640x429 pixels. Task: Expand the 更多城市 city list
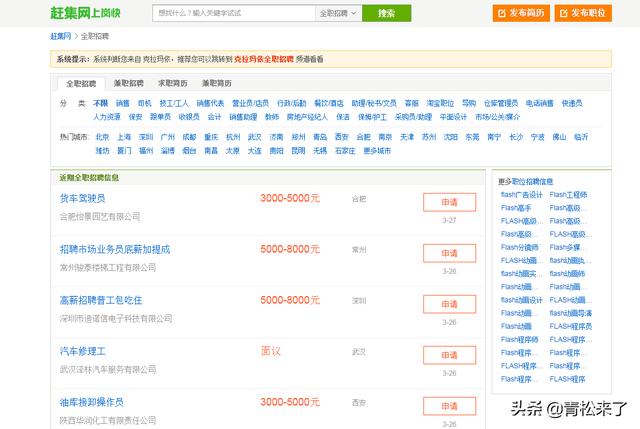[x=377, y=151]
